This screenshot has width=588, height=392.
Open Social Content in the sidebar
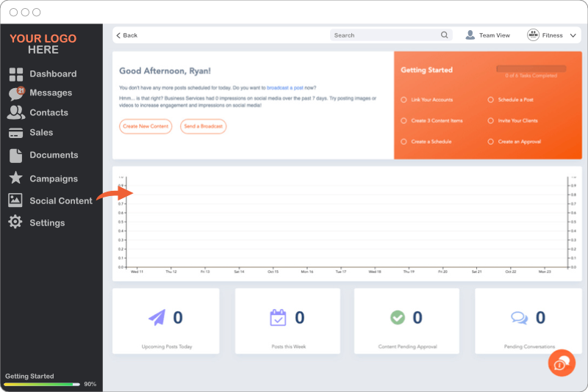60,200
